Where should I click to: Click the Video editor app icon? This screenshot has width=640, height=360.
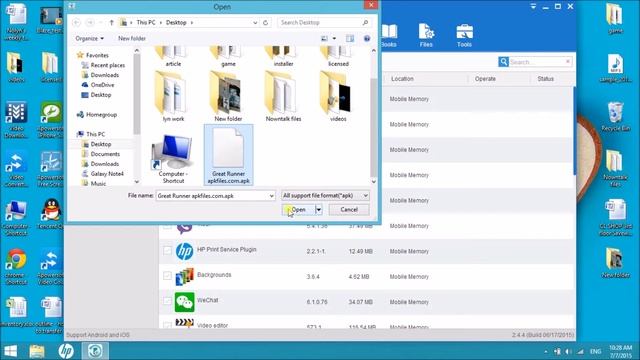184,323
